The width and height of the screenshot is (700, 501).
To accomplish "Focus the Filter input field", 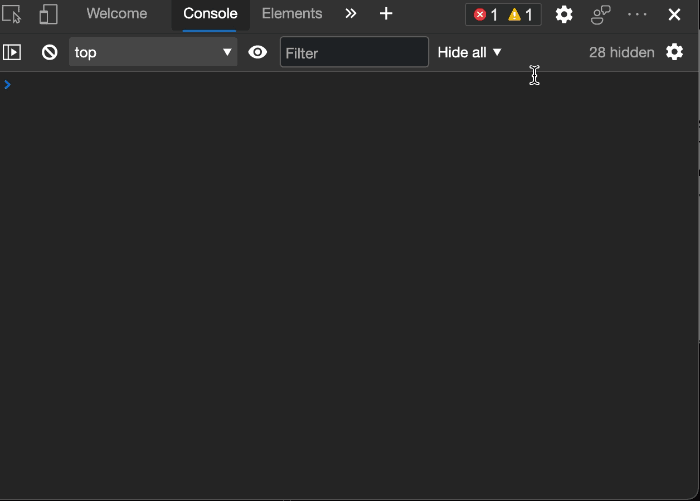I will coord(354,52).
